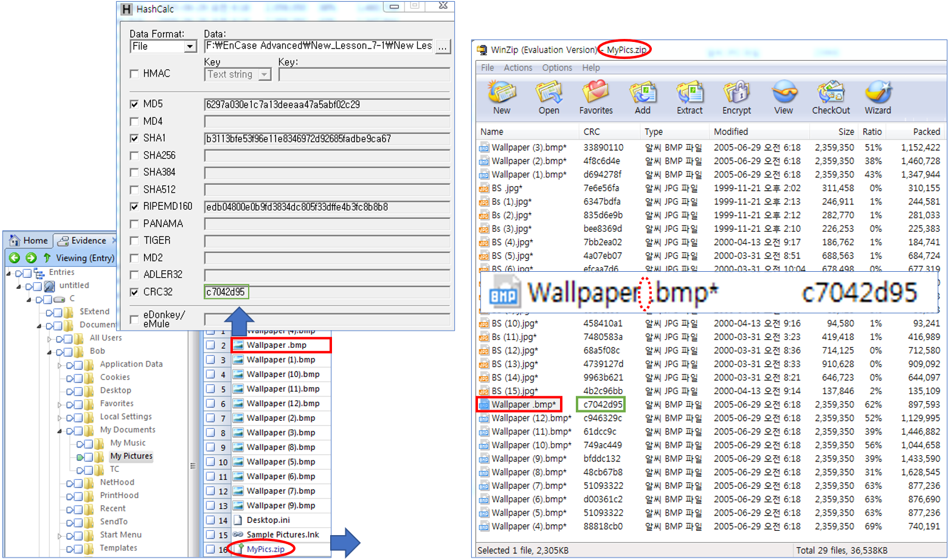951x560 pixels.
Task: Uncheck the RIPEMD160 checkbox
Action: point(134,207)
